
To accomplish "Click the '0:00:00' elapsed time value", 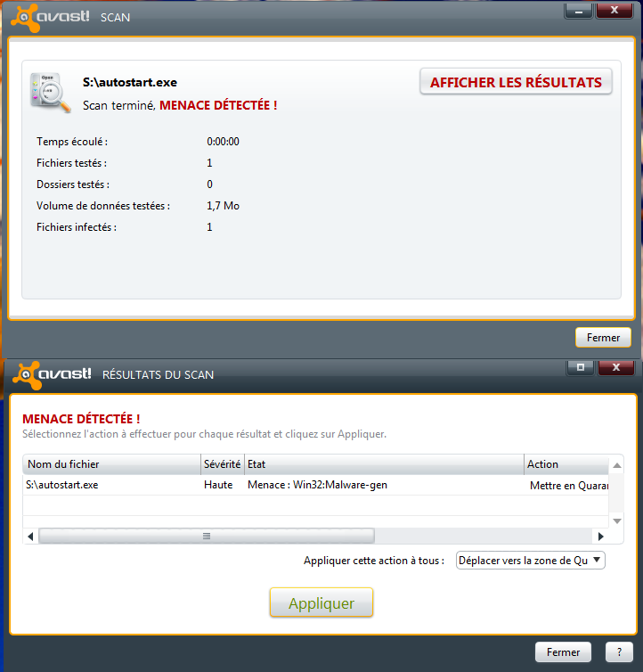I will (x=224, y=142).
